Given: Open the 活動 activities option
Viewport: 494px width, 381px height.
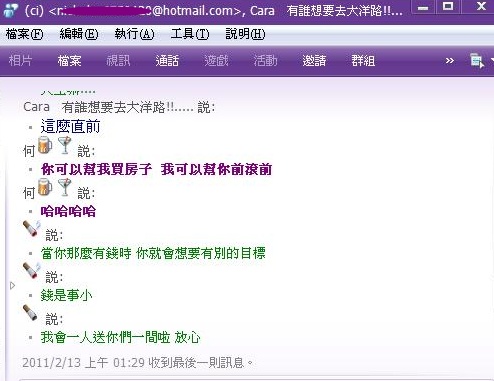Looking at the screenshot, I should [265, 61].
